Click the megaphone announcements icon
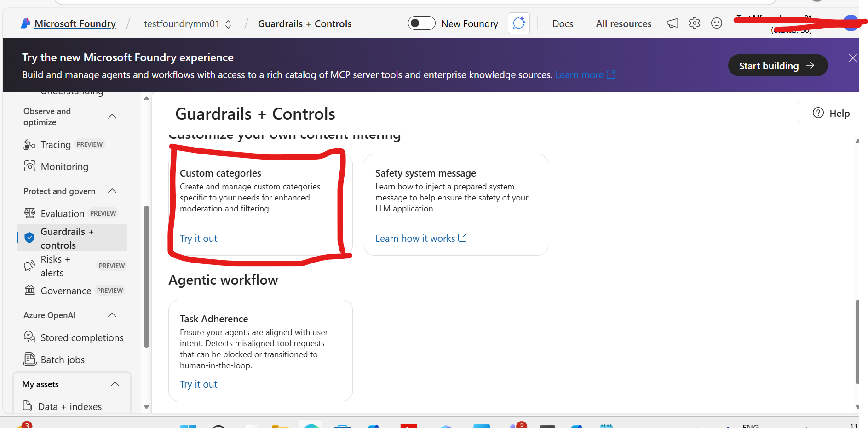The height and width of the screenshot is (428, 868). coord(673,23)
